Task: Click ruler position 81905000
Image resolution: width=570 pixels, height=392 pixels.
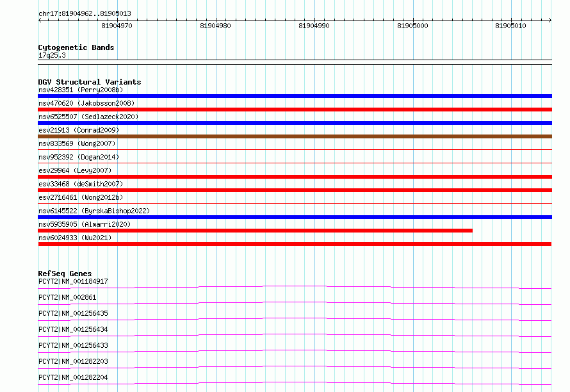Action: pyautogui.click(x=412, y=26)
